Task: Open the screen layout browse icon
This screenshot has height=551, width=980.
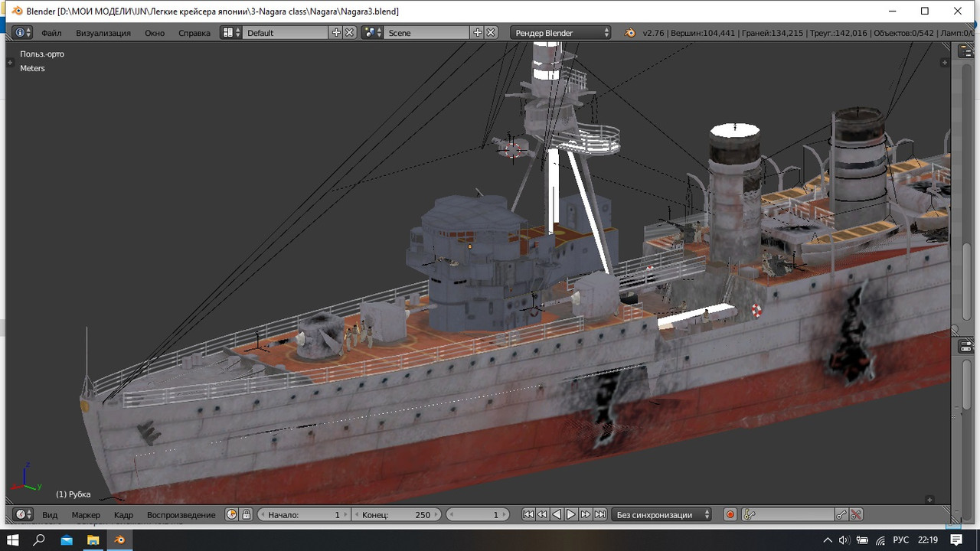Action: coord(230,33)
